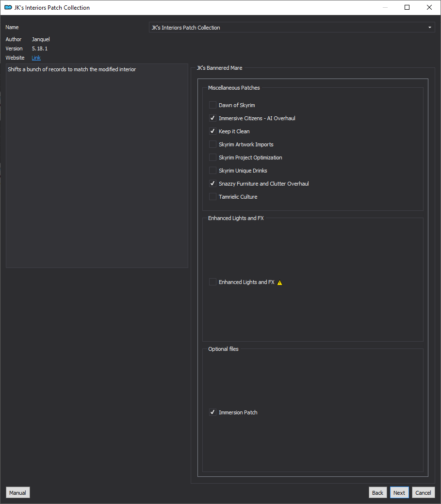The image size is (441, 504).
Task: Uncheck Immersive Citizens - AI Overhaul
Action: [212, 118]
